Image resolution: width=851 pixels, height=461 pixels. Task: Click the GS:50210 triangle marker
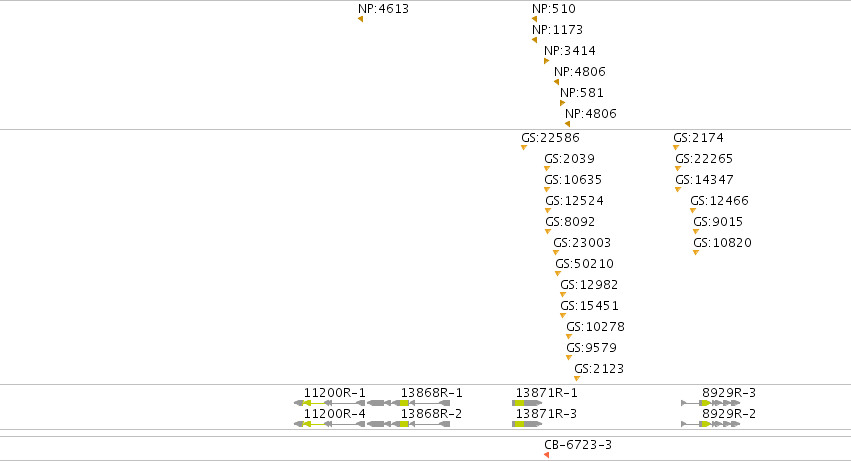point(557,274)
